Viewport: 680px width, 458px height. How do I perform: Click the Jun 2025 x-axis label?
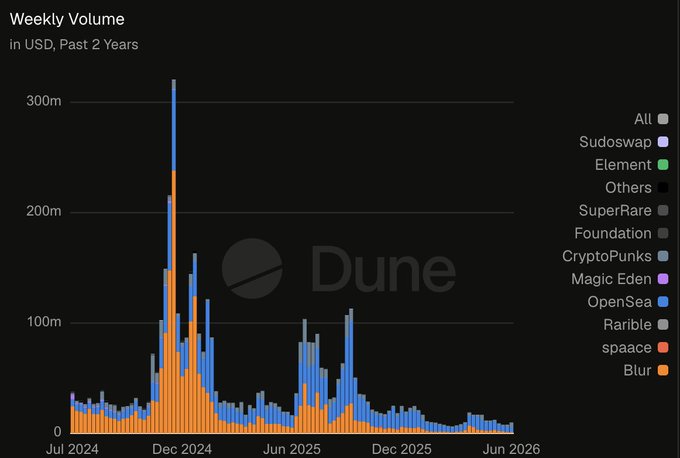tap(292, 449)
